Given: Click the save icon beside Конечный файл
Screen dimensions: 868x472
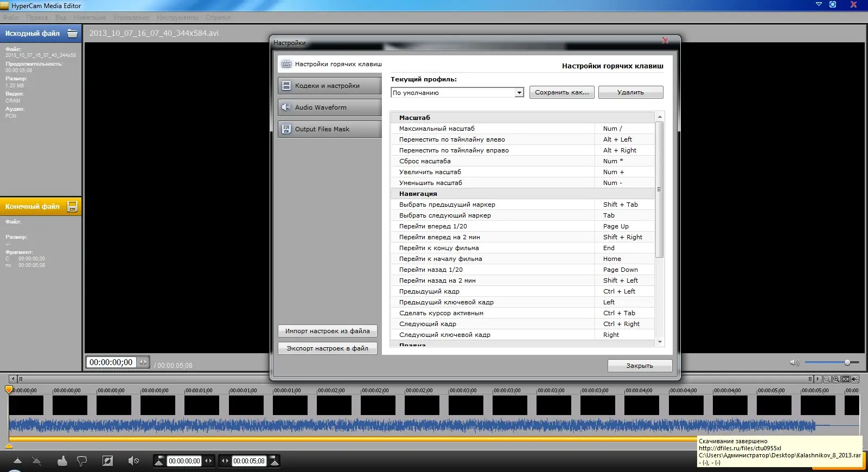Looking at the screenshot, I should [72, 206].
